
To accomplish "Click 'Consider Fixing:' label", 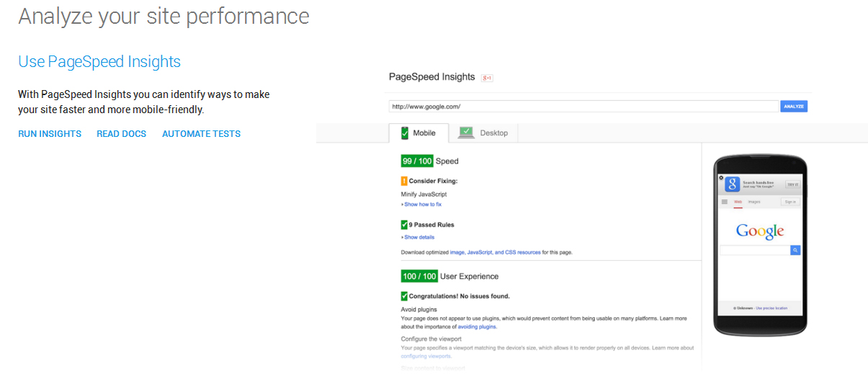I will [x=433, y=181].
